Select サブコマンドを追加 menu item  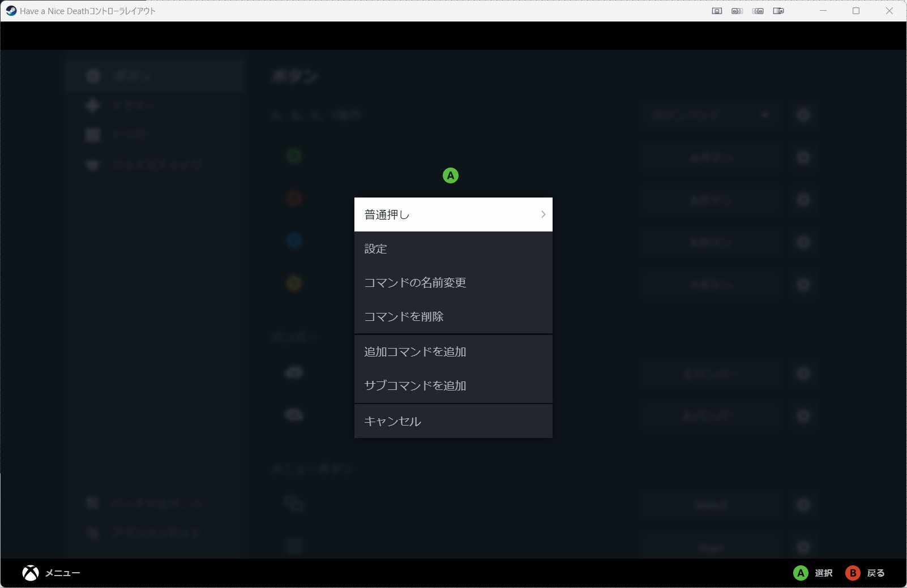[453, 385]
